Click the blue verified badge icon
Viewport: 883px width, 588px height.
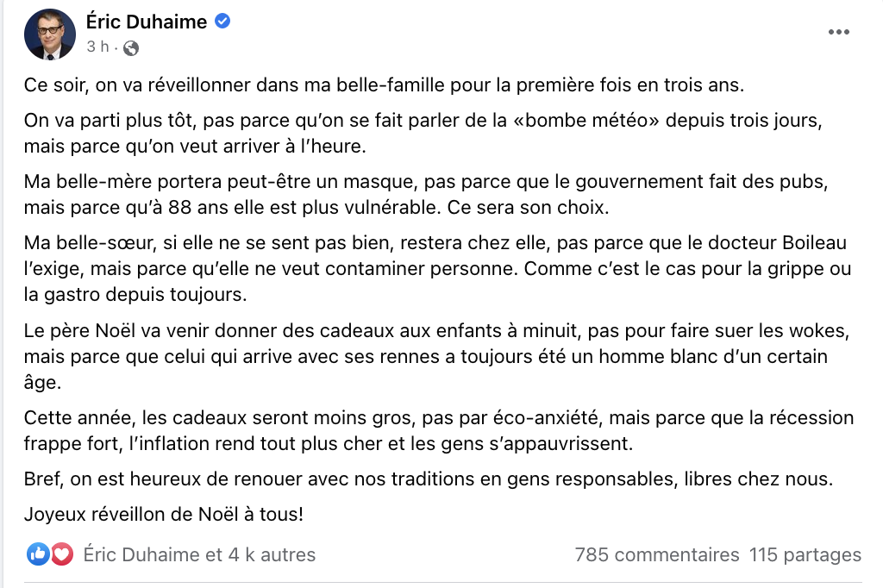coord(223,21)
